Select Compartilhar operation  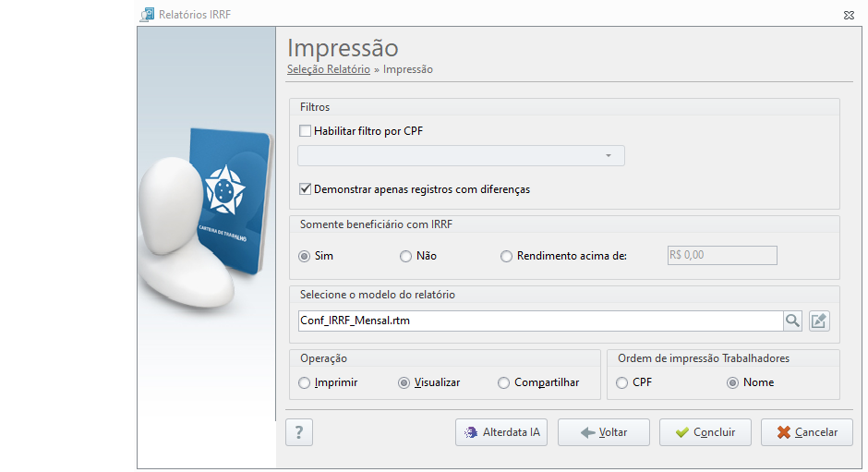tap(503, 382)
